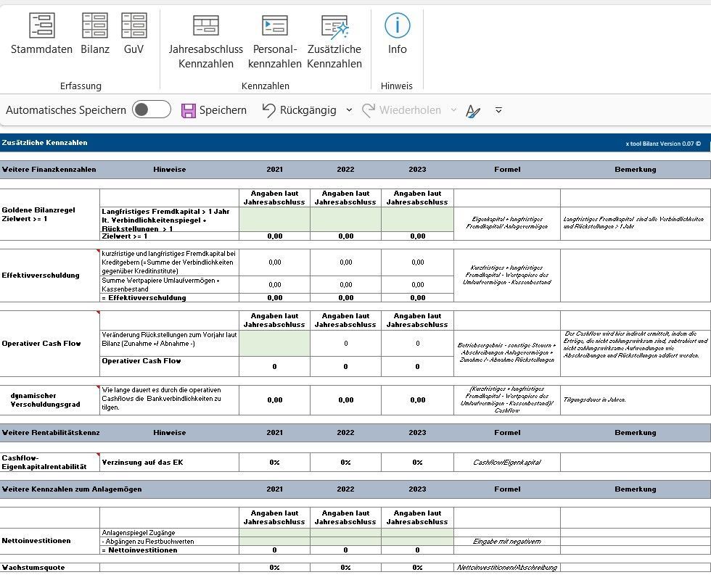Click 'x tool Bilanz Version 0.07' text
Image resolution: width=711 pixels, height=588 pixels.
click(663, 144)
